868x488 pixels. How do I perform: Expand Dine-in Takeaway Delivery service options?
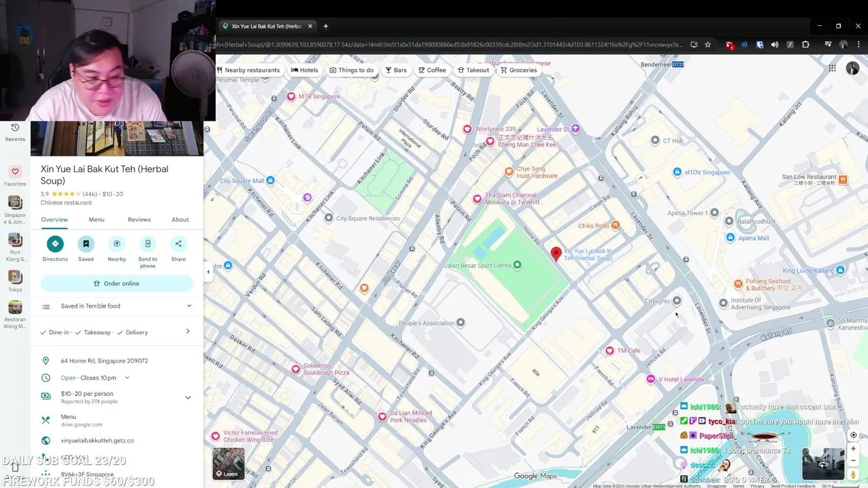[x=117, y=332]
